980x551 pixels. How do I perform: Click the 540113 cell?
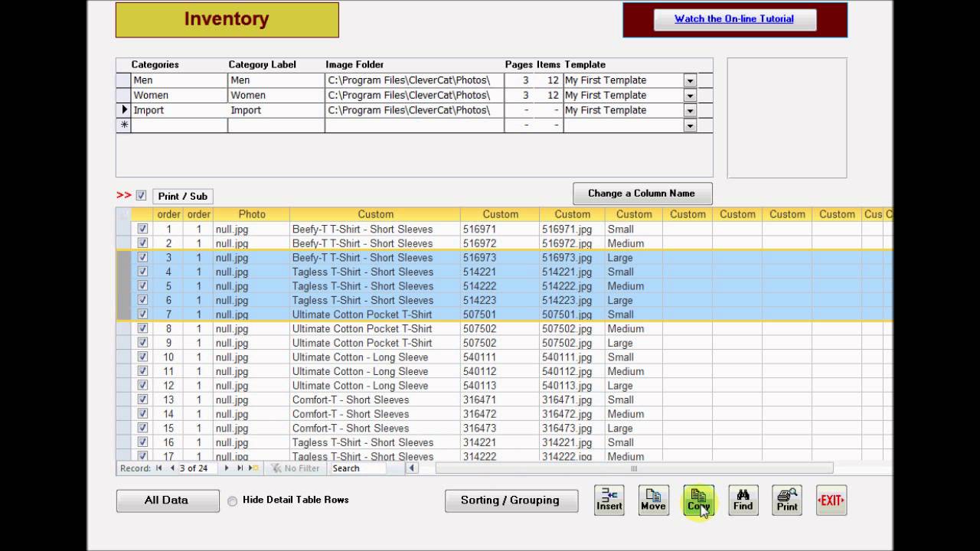point(499,386)
